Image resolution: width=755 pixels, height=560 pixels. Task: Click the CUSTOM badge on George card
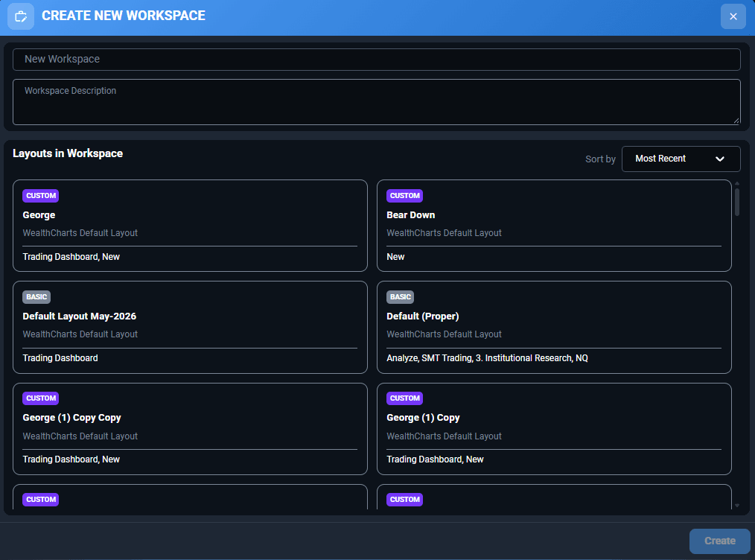pos(40,196)
